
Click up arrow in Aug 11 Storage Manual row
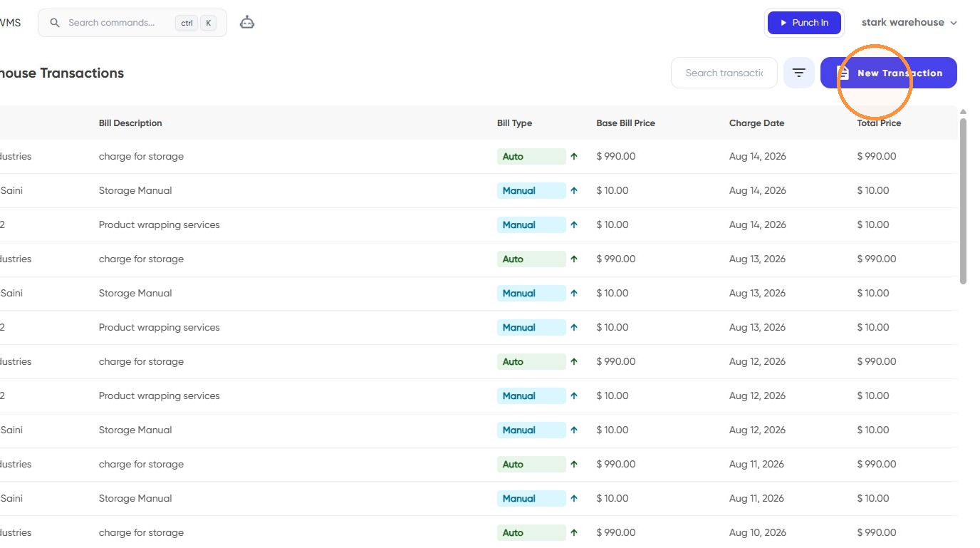(x=574, y=498)
